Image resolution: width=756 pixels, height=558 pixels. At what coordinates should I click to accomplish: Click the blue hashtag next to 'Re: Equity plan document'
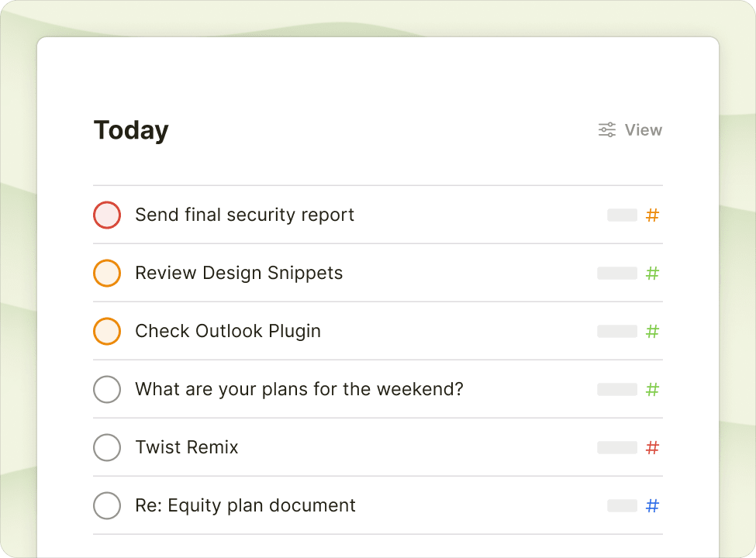tap(651, 506)
